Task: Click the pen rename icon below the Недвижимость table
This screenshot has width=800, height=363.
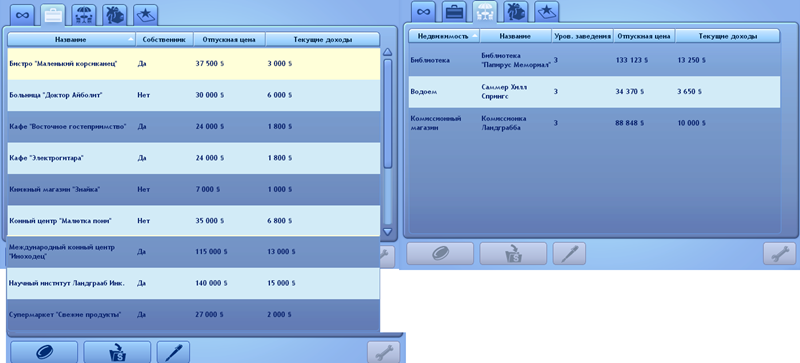Action: [569, 253]
